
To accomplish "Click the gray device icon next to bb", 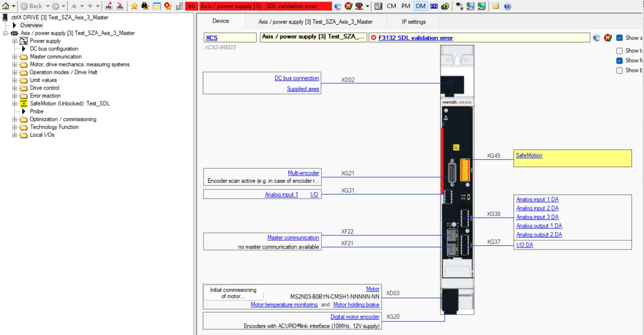I will (x=179, y=6).
